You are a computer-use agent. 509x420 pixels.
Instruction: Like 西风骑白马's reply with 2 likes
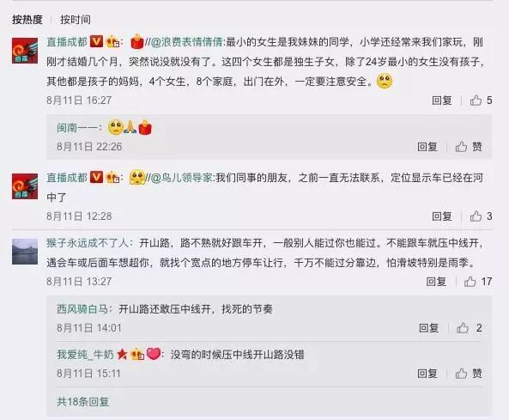tap(469, 328)
